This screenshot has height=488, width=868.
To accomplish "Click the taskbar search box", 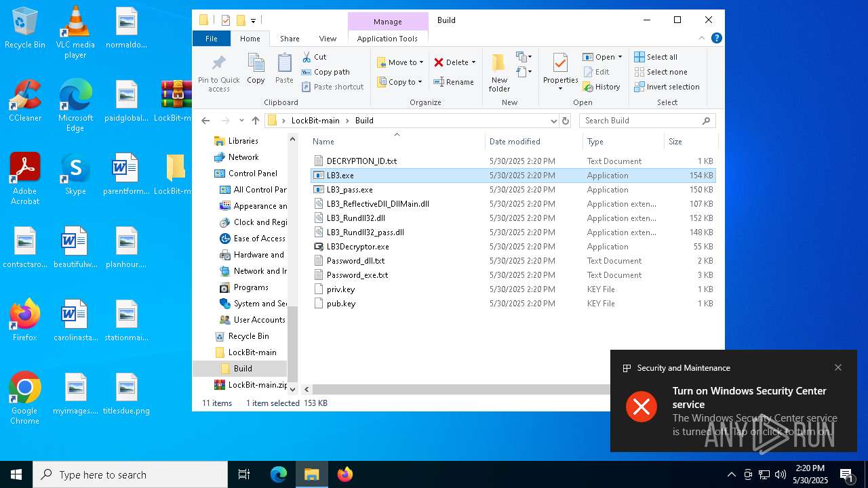I will [x=130, y=474].
